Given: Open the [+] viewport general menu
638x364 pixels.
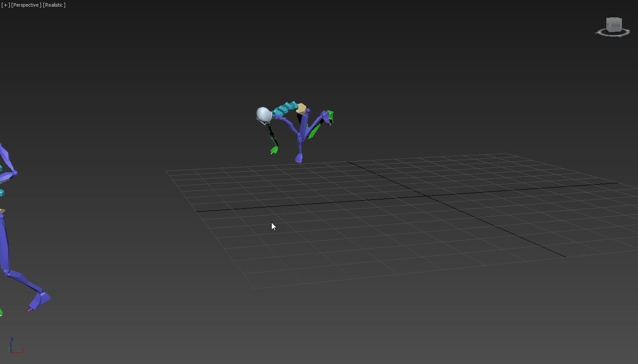Looking at the screenshot, I should click(x=5, y=5).
